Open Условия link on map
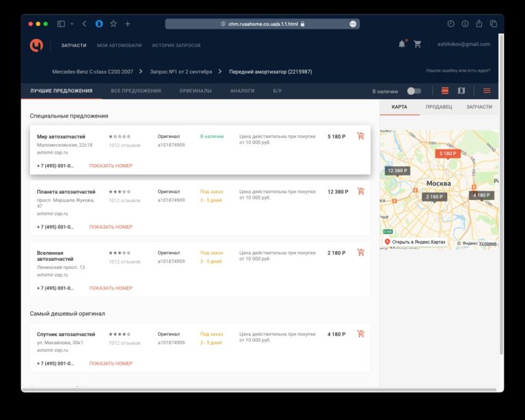Viewport: 525px width, 420px height. (487, 243)
